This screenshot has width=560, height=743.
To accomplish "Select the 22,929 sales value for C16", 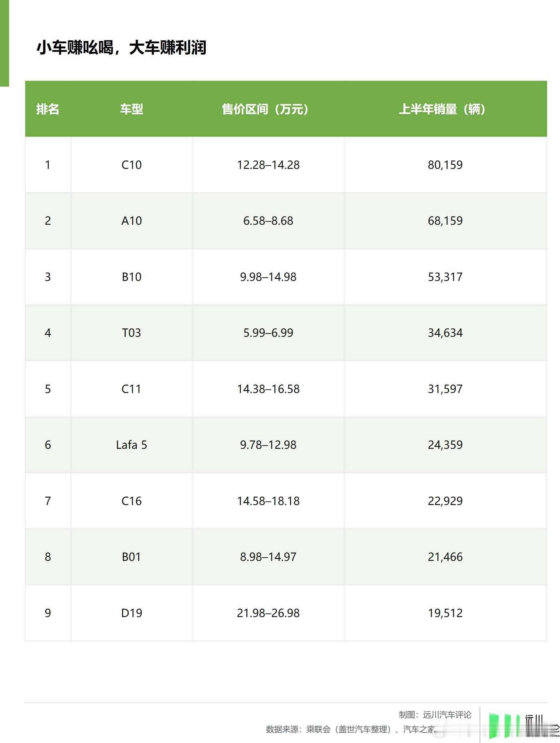I will pos(445,501).
